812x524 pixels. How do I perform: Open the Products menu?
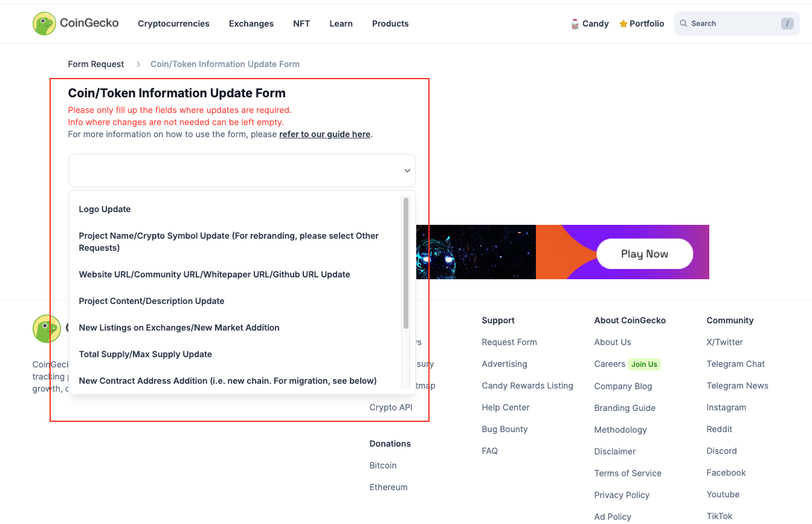click(x=390, y=24)
